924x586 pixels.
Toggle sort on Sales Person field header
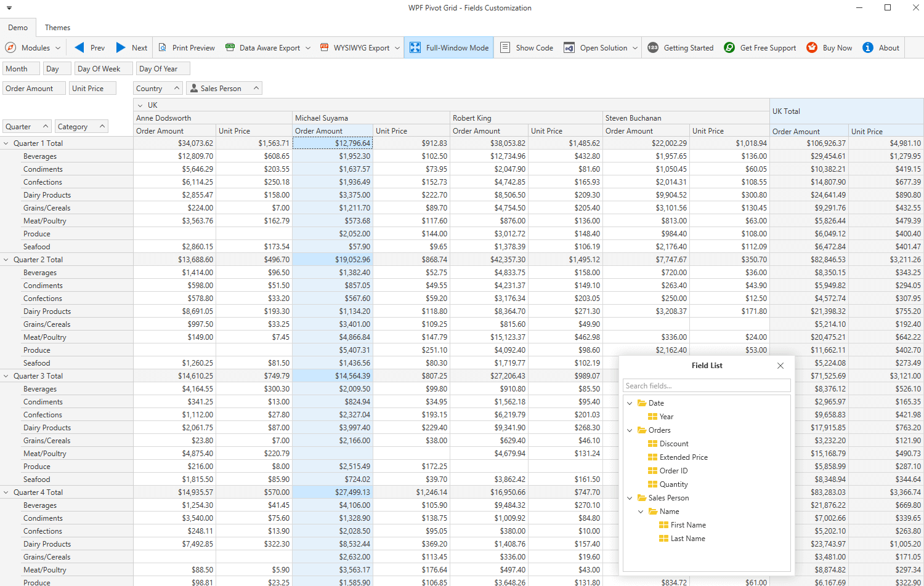(224, 89)
